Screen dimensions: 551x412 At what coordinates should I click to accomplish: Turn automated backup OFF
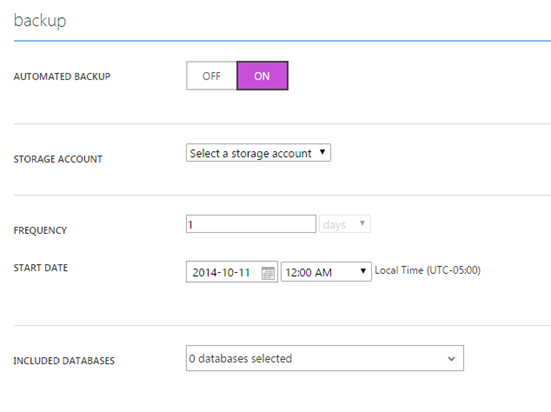[x=211, y=76]
